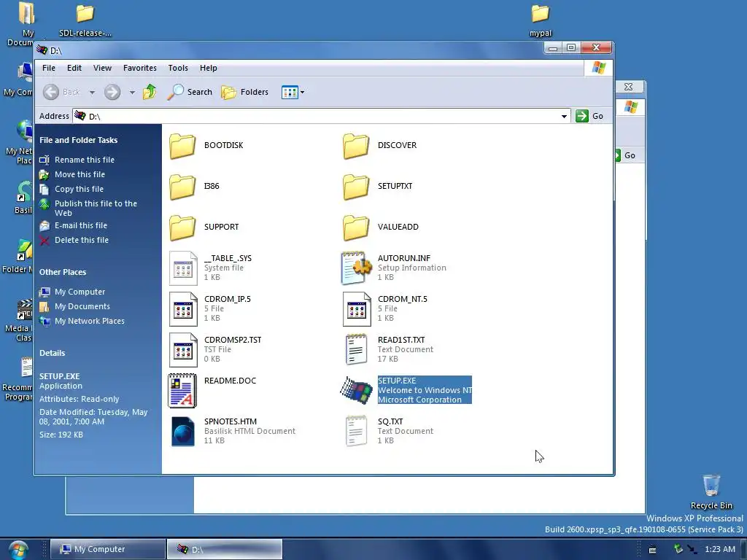Select the READ1ST.TXT document icon
This screenshot has width=747, height=560.
tap(356, 350)
